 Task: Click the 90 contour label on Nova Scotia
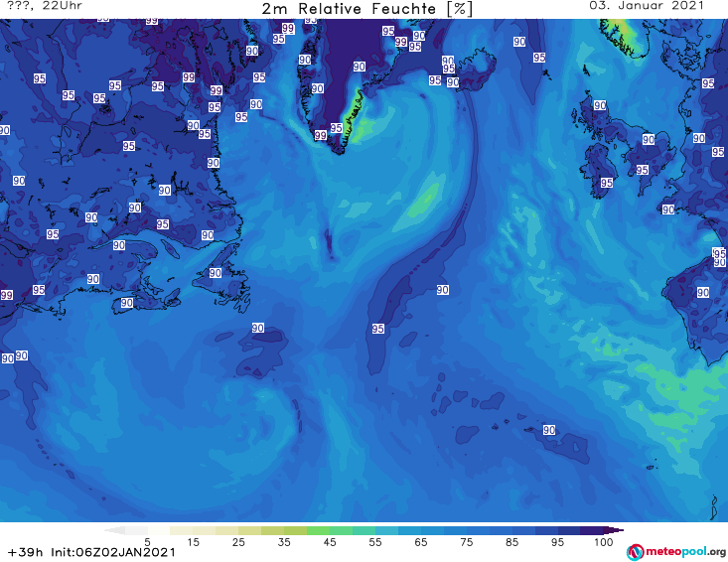(x=127, y=303)
